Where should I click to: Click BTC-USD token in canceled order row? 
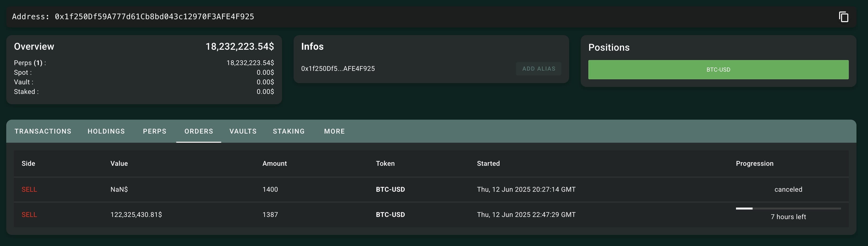tap(390, 190)
